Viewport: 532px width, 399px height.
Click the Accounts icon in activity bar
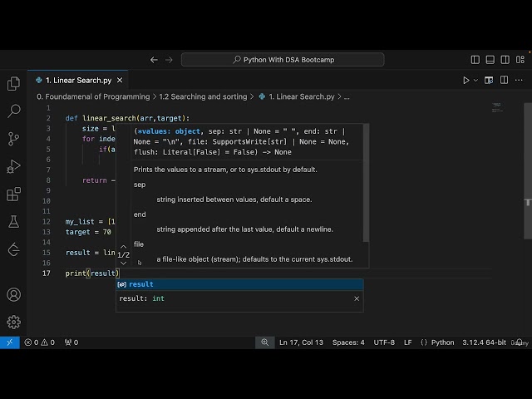13,295
